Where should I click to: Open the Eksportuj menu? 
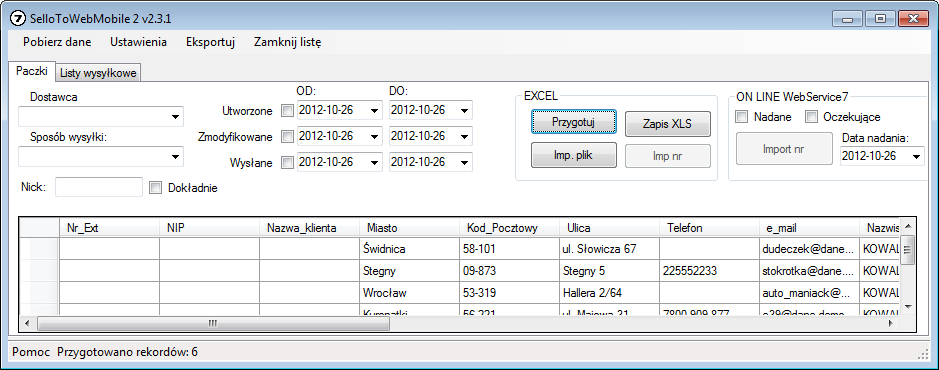pos(210,42)
